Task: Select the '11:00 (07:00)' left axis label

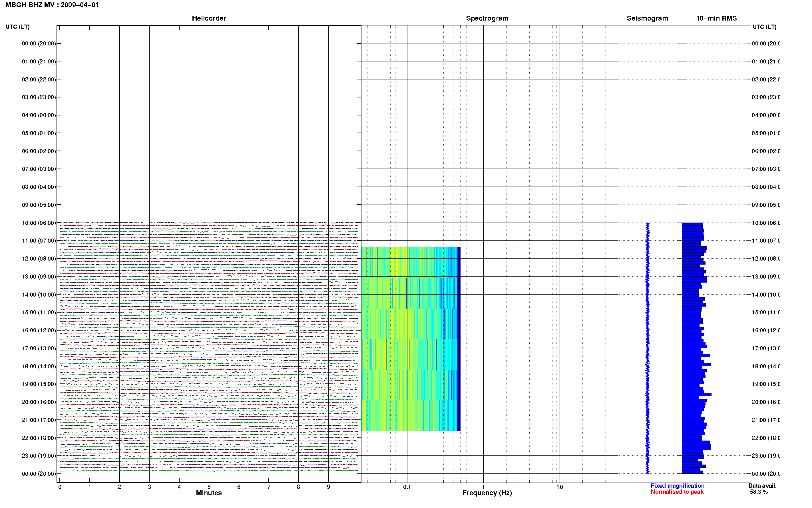Action: [39, 241]
